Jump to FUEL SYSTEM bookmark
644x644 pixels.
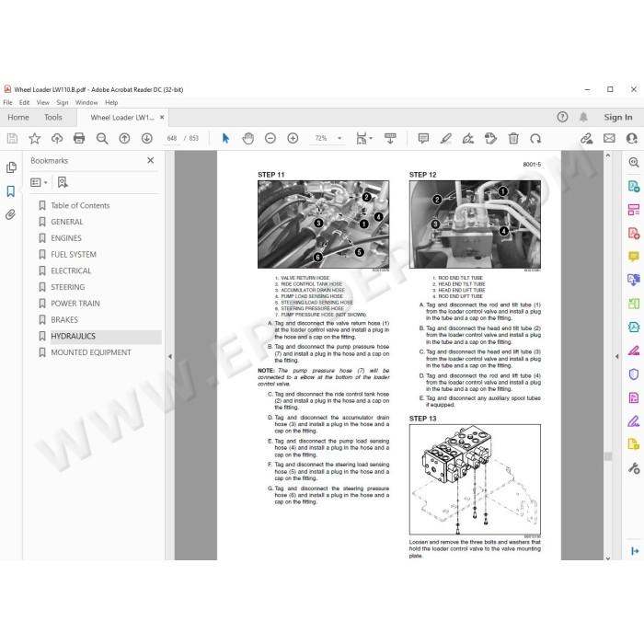coord(74,255)
